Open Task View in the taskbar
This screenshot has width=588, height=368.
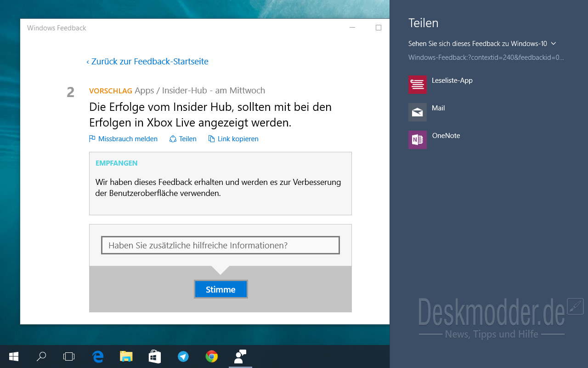tap(69, 356)
